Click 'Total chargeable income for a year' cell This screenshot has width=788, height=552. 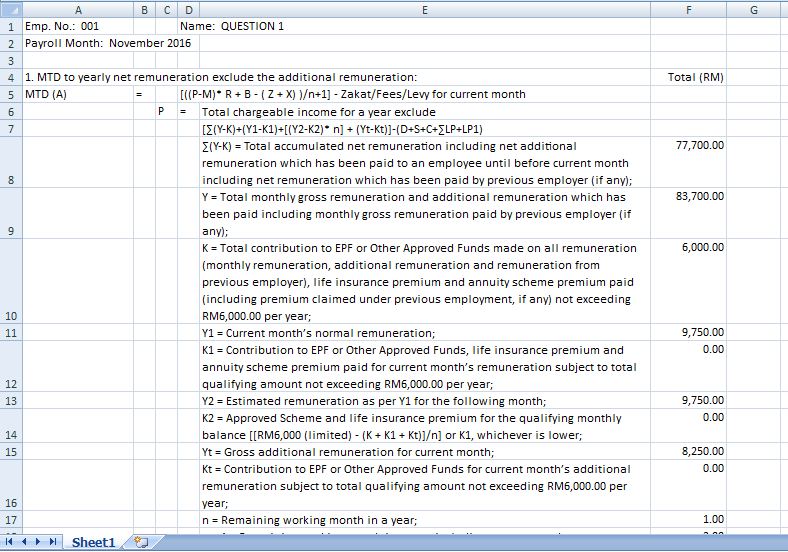point(425,112)
